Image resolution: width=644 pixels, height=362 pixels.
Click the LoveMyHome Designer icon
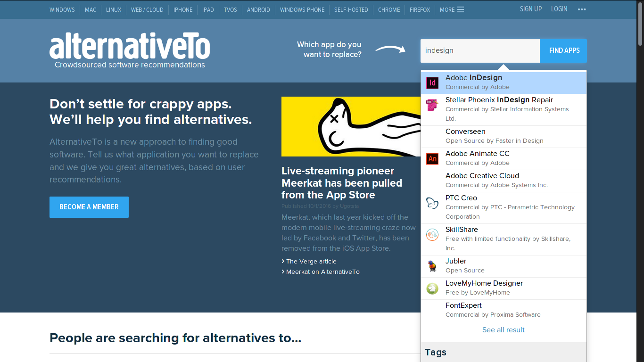pos(432,288)
